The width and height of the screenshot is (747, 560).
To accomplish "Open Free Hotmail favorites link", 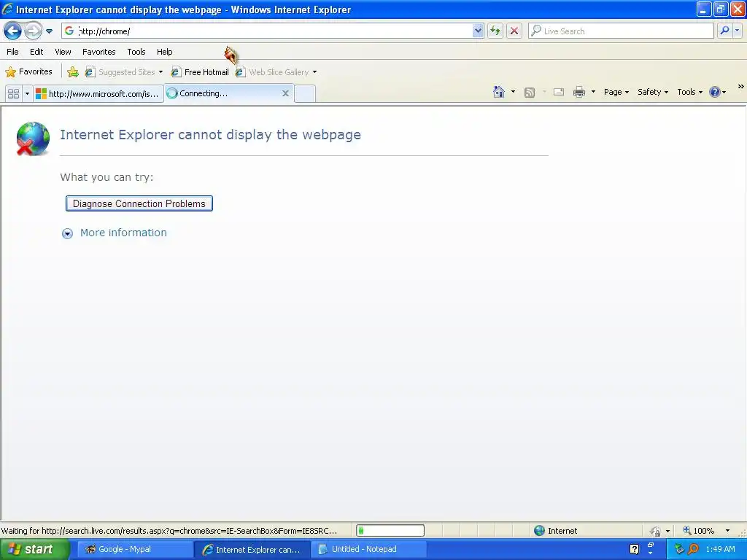I will pos(200,72).
